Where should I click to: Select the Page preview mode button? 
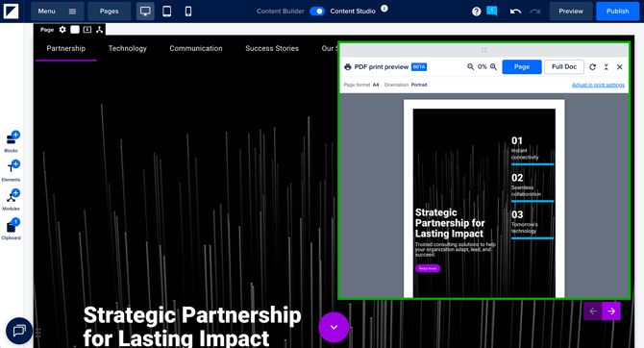pyautogui.click(x=522, y=66)
